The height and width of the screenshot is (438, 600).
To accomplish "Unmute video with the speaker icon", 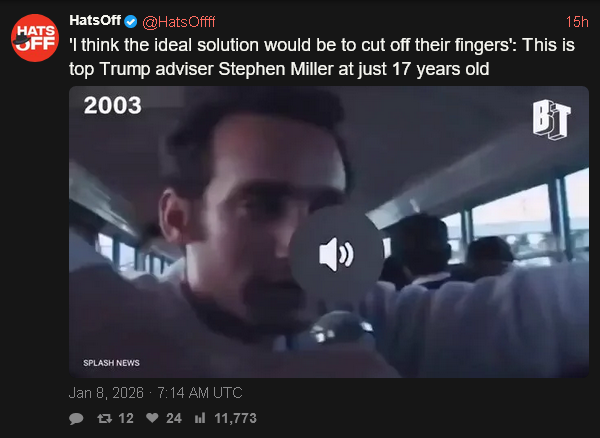I will pos(336,254).
